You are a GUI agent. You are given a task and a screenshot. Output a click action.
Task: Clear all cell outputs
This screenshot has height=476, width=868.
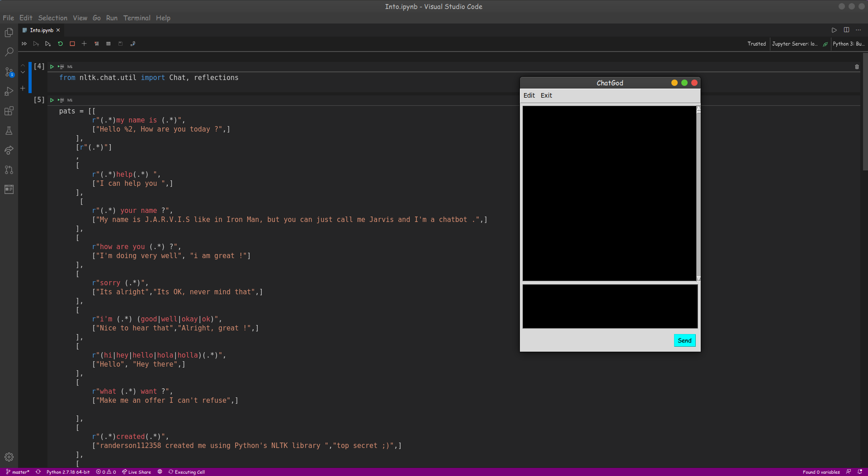(x=96, y=44)
